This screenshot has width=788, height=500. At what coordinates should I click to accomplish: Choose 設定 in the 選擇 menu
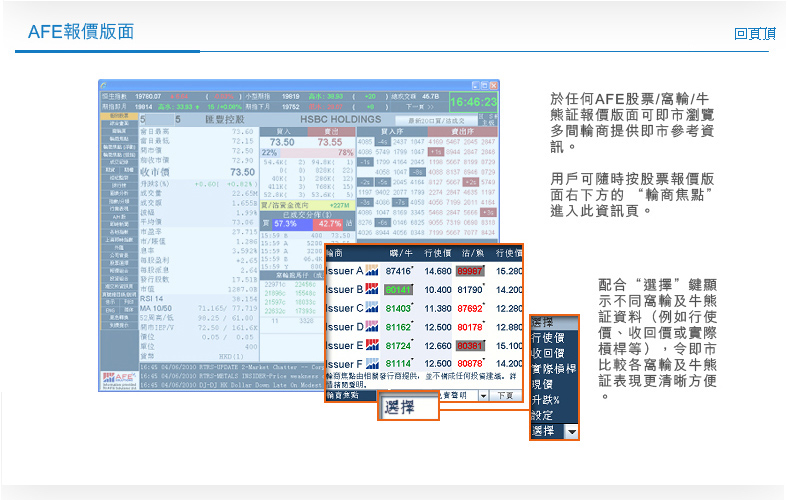542,415
